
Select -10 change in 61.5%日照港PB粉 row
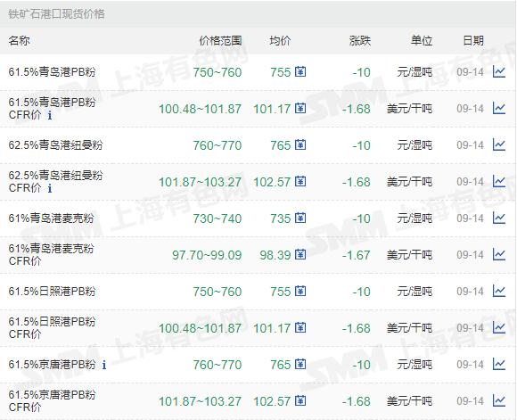[361, 292]
